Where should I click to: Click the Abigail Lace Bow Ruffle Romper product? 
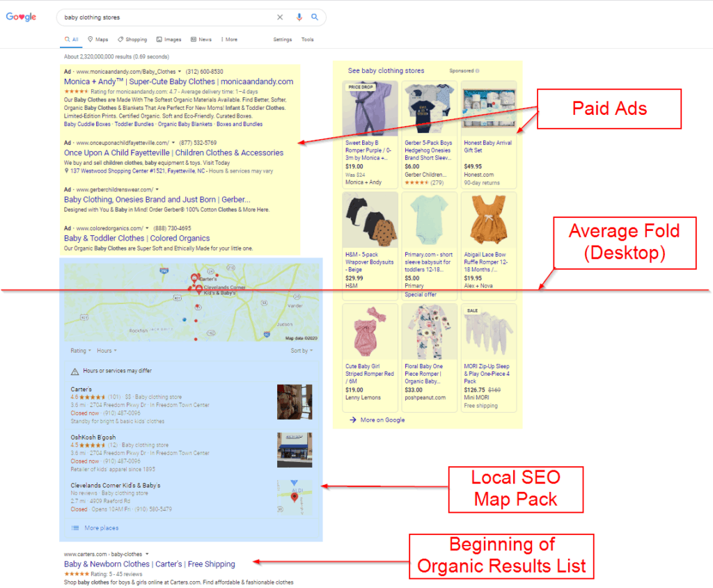pyautogui.click(x=489, y=246)
